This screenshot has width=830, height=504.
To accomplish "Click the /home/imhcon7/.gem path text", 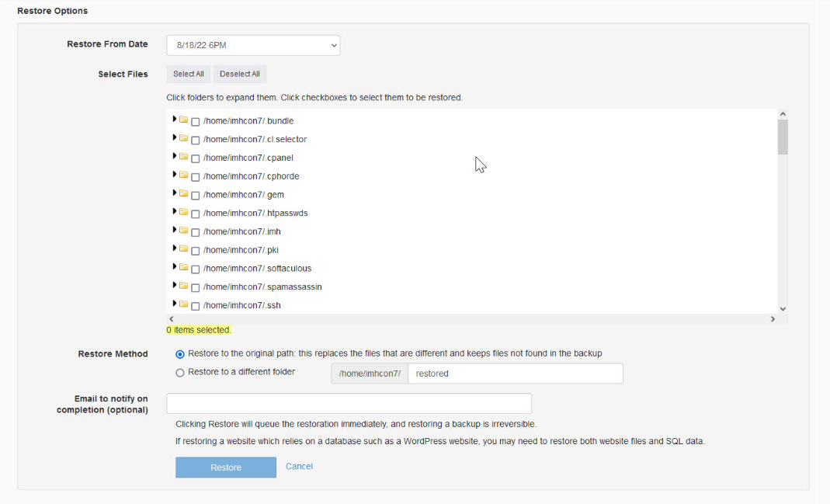I will click(244, 195).
